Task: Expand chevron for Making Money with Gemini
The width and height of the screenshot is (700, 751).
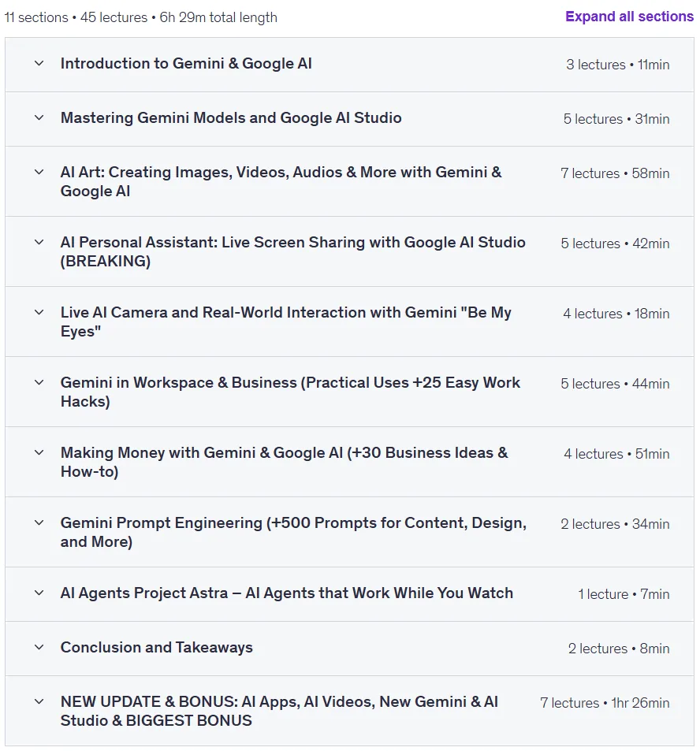Action: [39, 452]
